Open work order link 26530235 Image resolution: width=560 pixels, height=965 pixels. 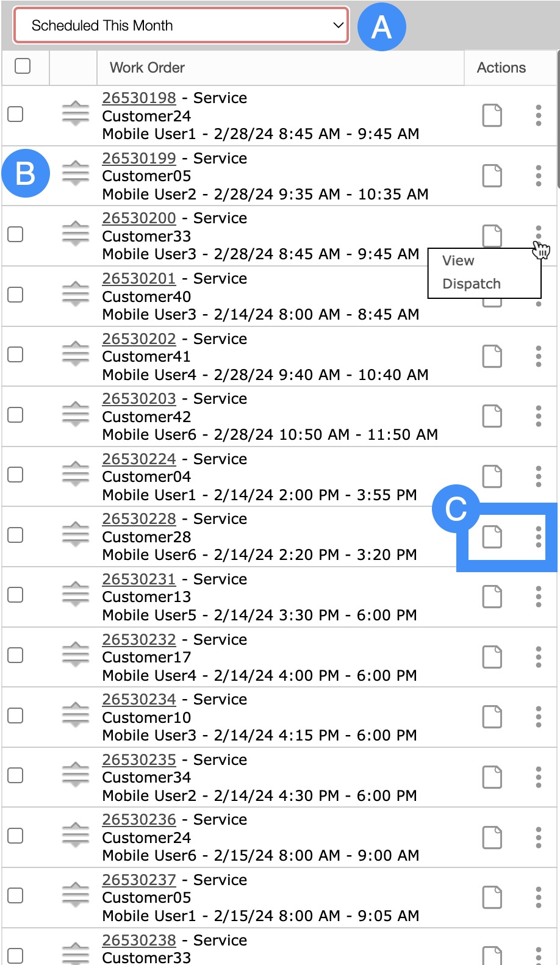click(x=139, y=760)
